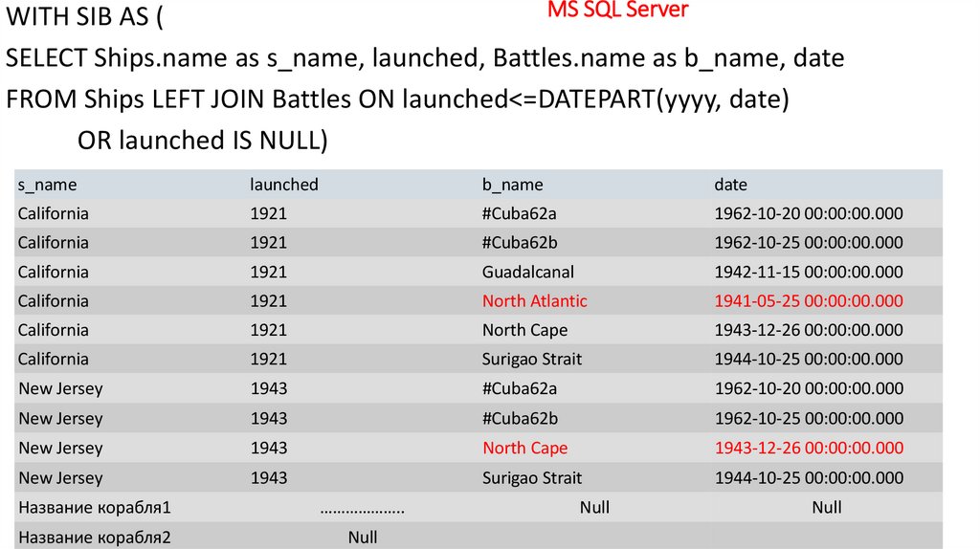Click the black 'North Cape' cell for California

(x=524, y=331)
